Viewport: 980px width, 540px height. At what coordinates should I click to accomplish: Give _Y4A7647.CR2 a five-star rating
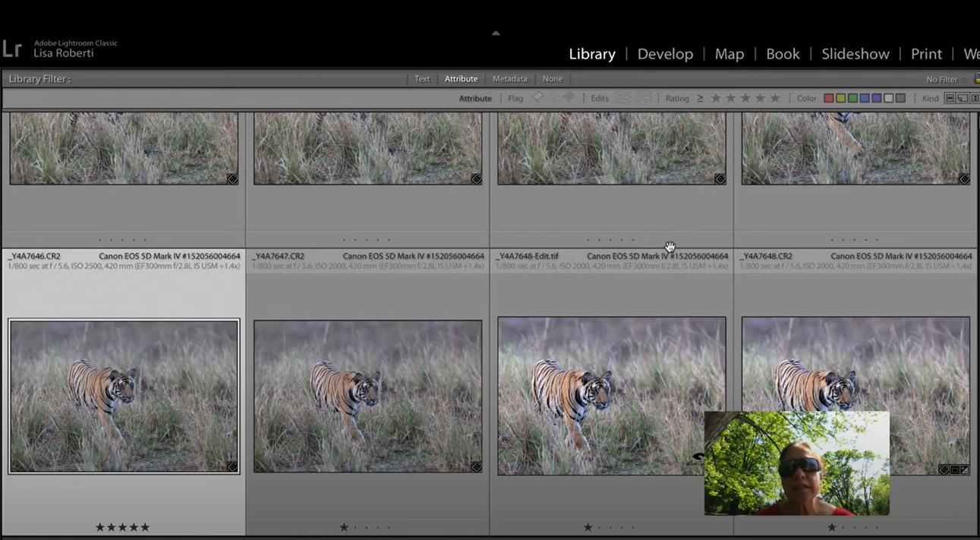pyautogui.click(x=389, y=527)
